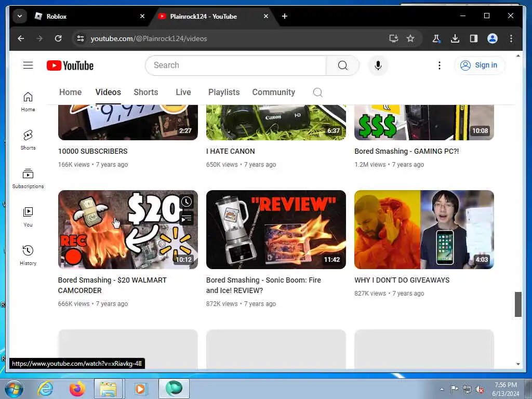Click the channel search magnifier icon
Screen dimensions: 532x399
pos(317,92)
